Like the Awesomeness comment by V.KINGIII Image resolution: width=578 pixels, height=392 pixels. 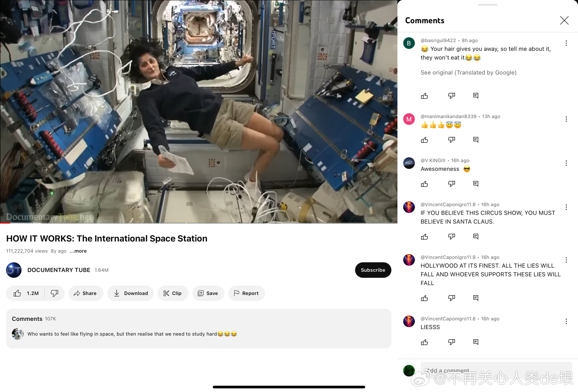click(424, 184)
